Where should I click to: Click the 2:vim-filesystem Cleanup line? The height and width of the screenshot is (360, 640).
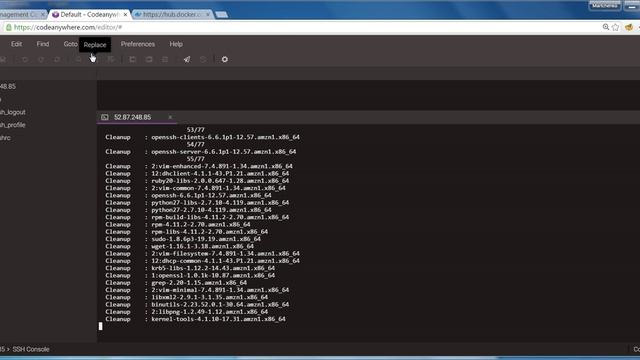point(202,253)
